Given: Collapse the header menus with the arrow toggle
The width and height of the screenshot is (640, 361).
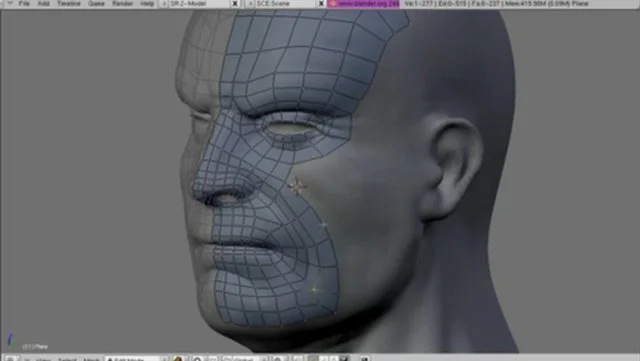Looking at the screenshot, I should 9,3.
